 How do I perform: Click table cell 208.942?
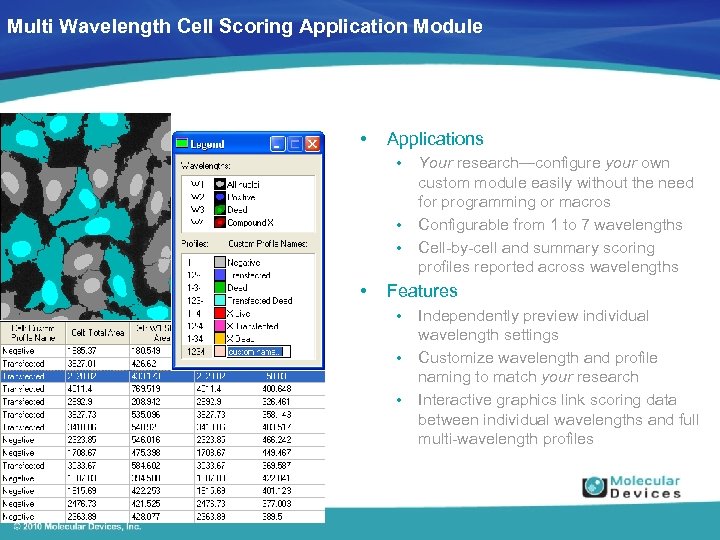pos(146,402)
